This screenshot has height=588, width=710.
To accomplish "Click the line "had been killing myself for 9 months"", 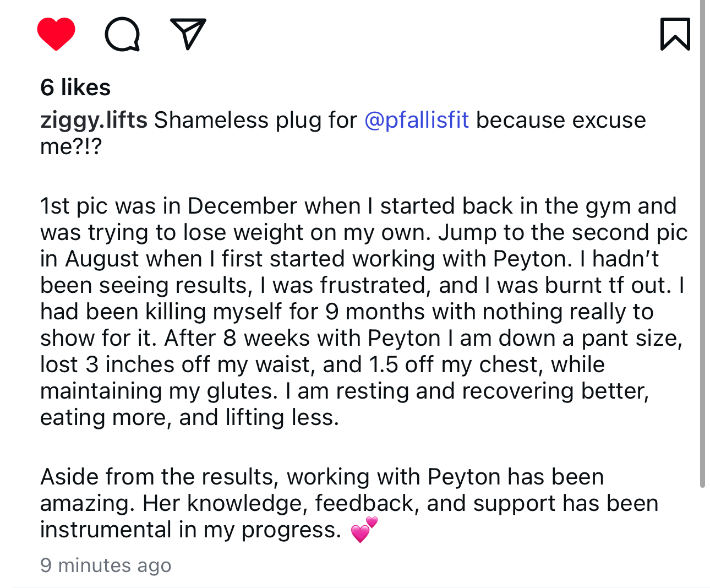I will (347, 312).
